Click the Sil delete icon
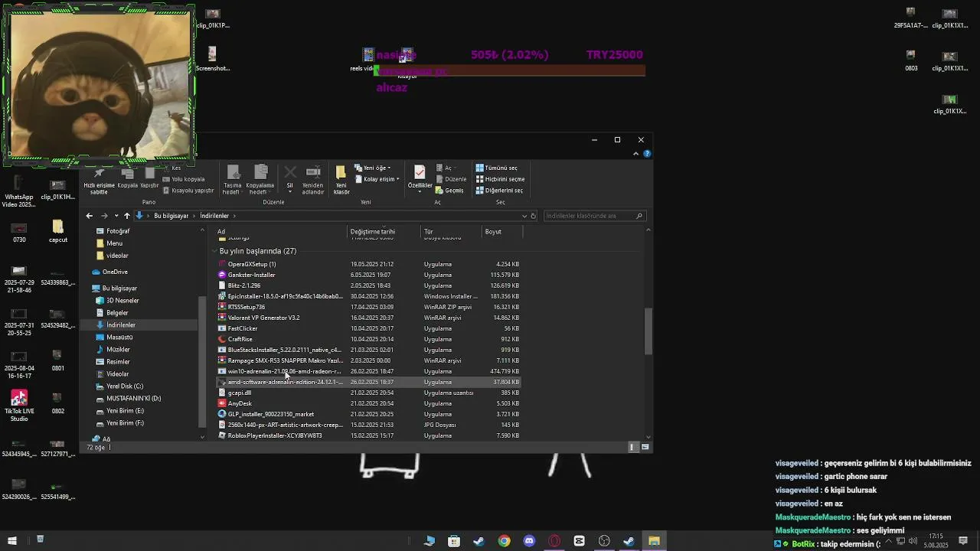This screenshot has width=980, height=551. [290, 173]
